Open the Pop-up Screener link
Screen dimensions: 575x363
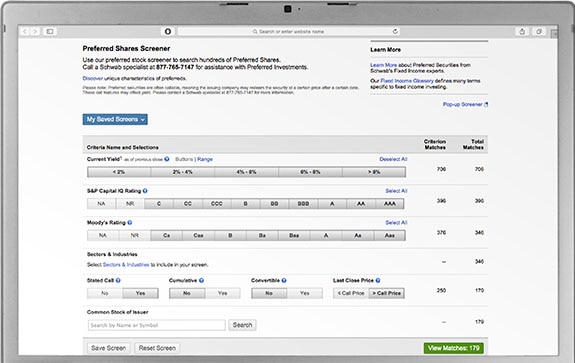463,104
